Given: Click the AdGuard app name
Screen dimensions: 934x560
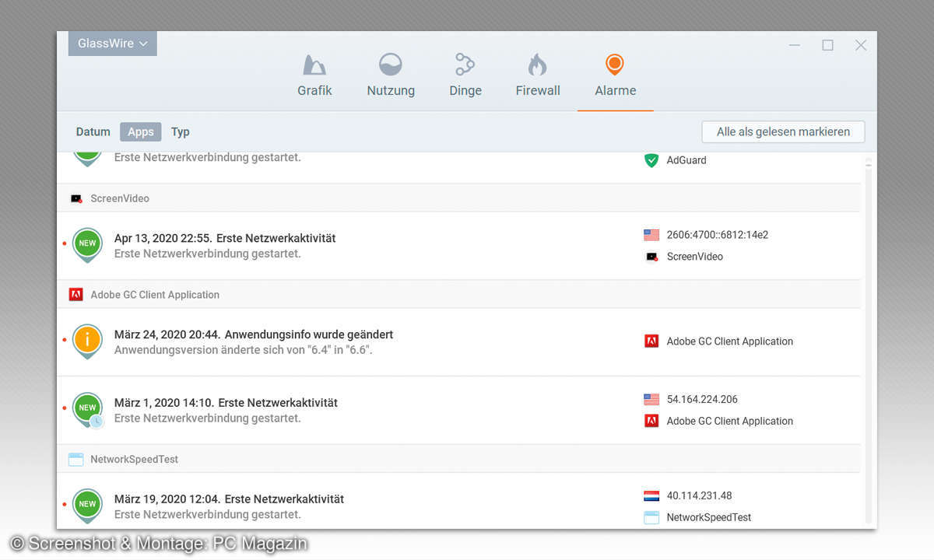Looking at the screenshot, I should (x=686, y=160).
